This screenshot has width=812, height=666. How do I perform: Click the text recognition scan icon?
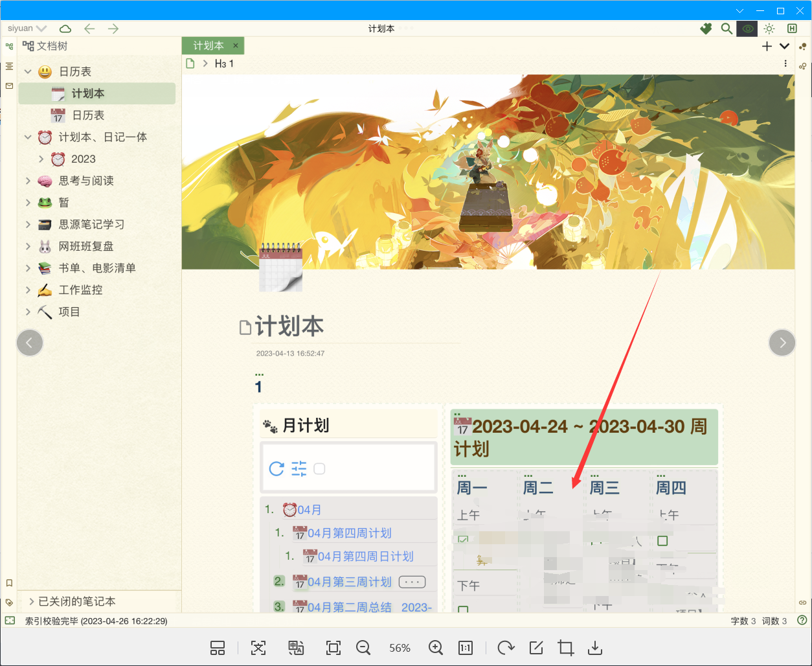[x=258, y=648]
